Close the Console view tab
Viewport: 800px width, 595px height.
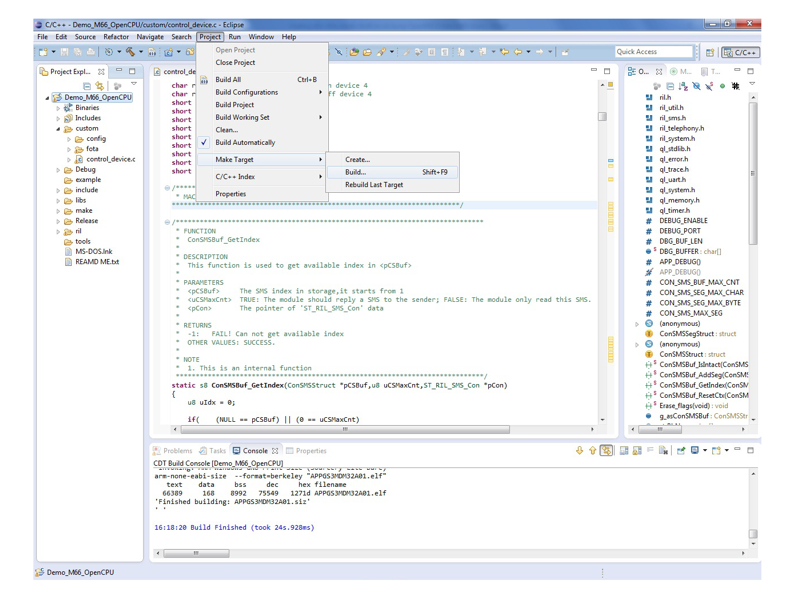pos(275,451)
